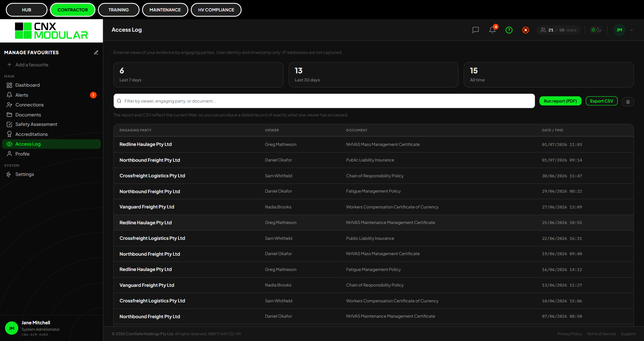Open the column options menu icon
Viewport: 644px width, 341px height.
tap(628, 102)
